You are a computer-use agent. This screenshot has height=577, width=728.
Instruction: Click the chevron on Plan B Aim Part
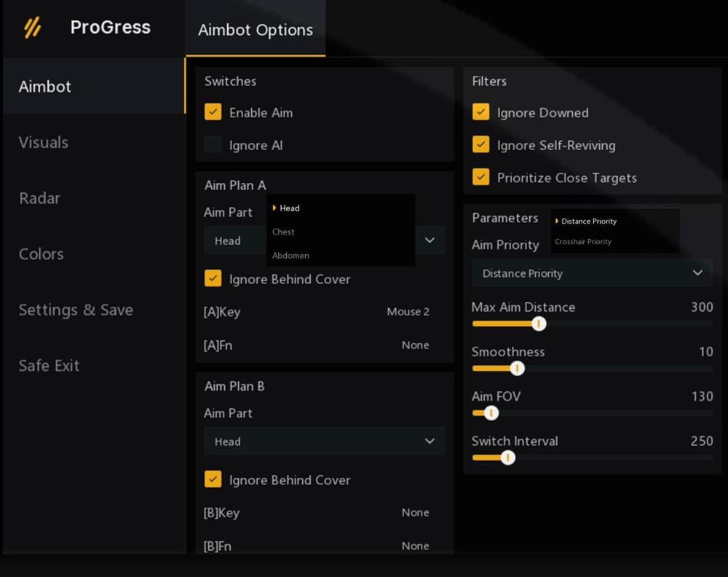coord(430,441)
